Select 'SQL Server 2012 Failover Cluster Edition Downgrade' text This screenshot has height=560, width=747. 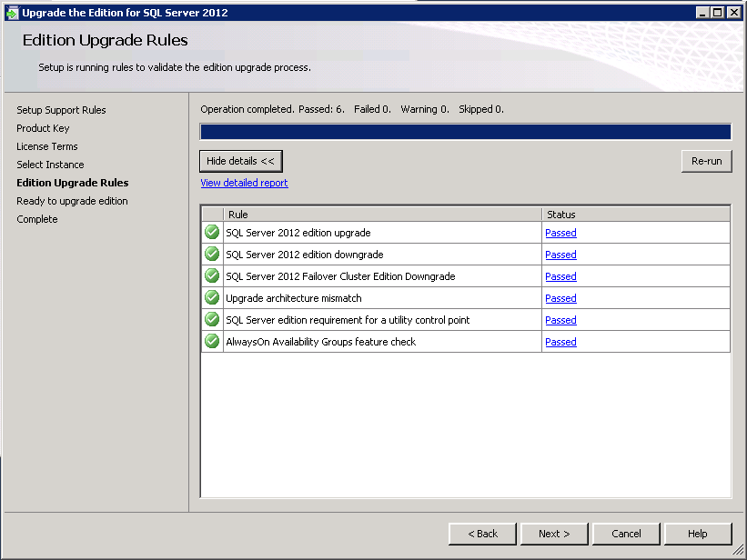[340, 276]
